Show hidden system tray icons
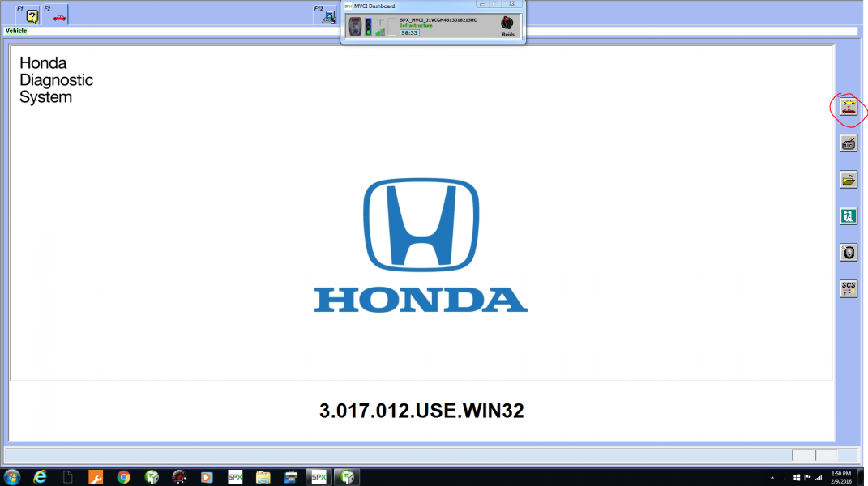This screenshot has height=486, width=868. (x=772, y=478)
